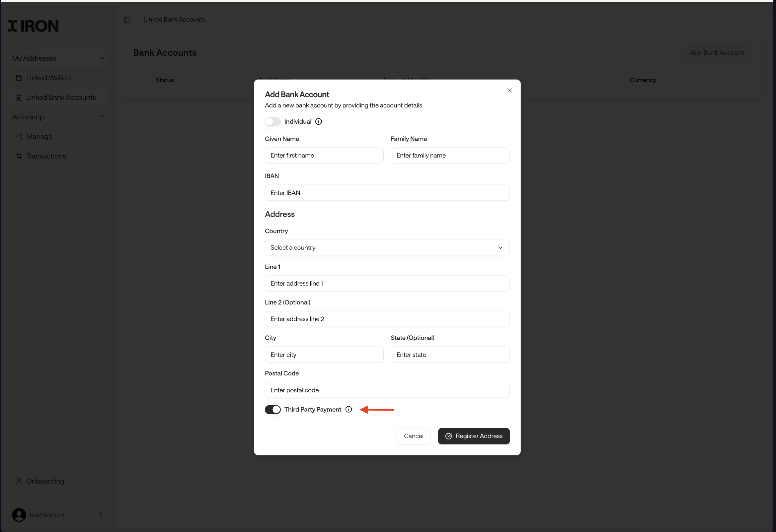
Task: Go to Manage under Autoramp
Action: pyautogui.click(x=39, y=137)
